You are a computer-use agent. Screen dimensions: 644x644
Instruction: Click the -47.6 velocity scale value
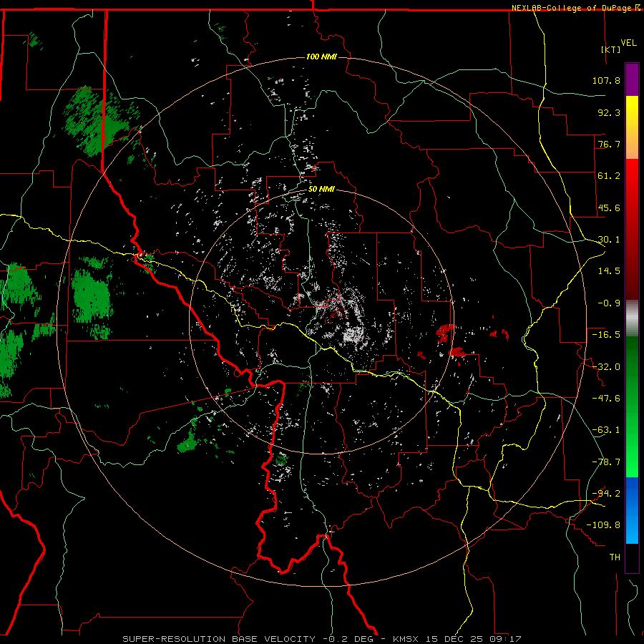606,399
